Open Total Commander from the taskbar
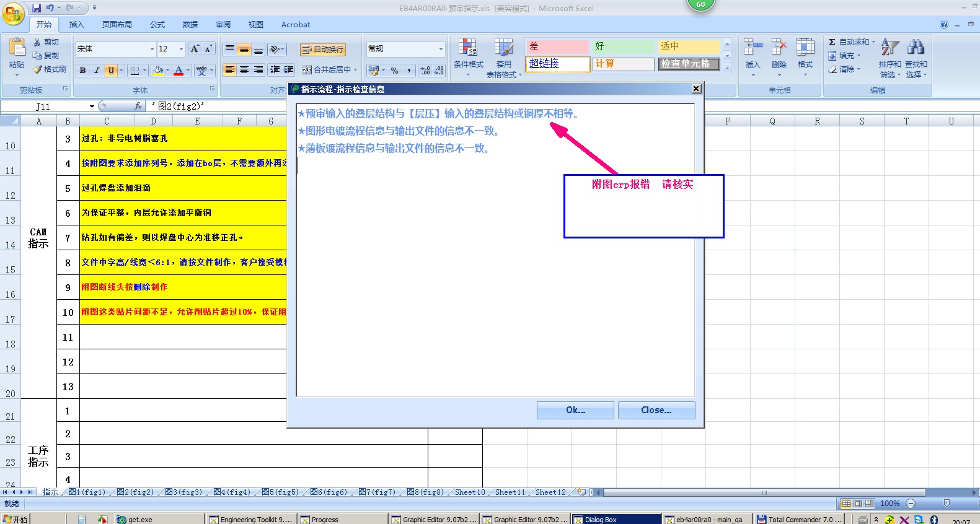The height and width of the screenshot is (524, 980). click(x=800, y=519)
